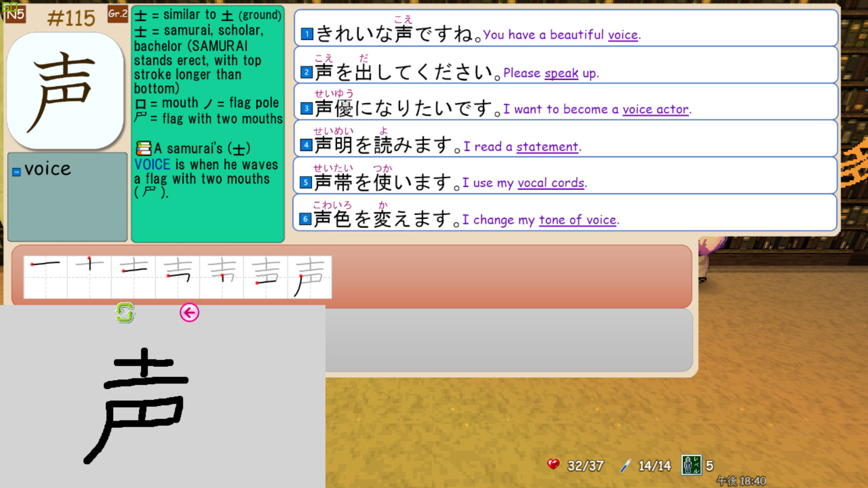Click sentence number 1 marker
This screenshot has width=868, height=488.
[x=307, y=34]
